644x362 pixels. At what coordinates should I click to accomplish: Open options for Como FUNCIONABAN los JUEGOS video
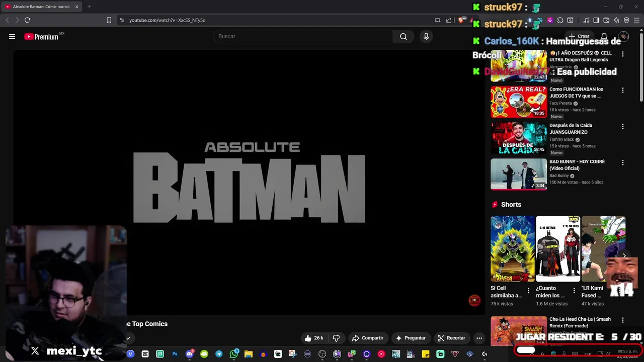(x=623, y=90)
